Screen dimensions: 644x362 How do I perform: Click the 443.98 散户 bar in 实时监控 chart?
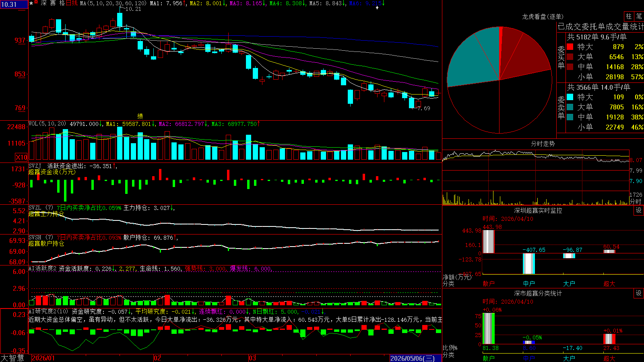[x=489, y=241]
